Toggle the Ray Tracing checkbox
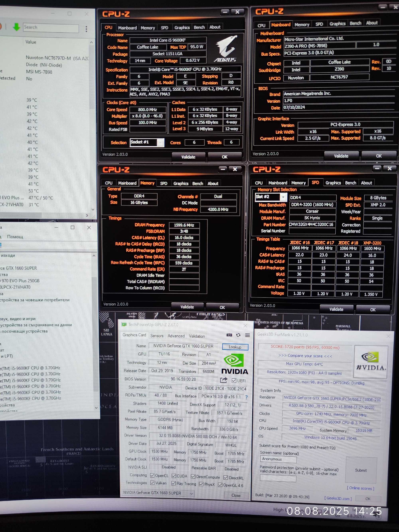This screenshot has width=399, height=532. pos(173,483)
